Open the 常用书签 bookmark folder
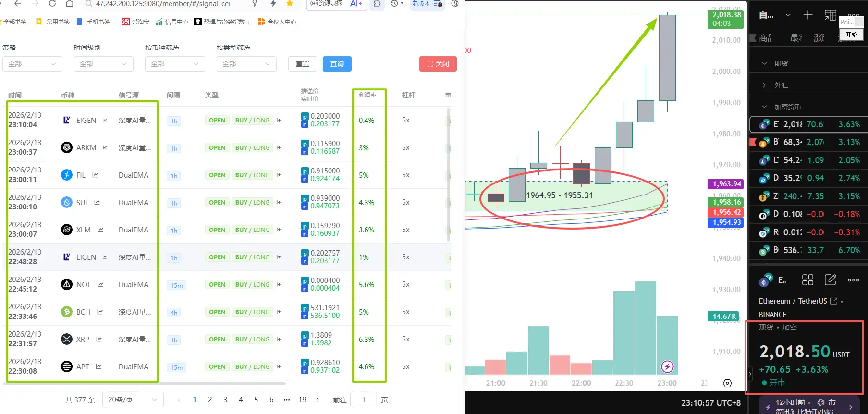This screenshot has width=868, height=414. pyautogui.click(x=53, y=22)
